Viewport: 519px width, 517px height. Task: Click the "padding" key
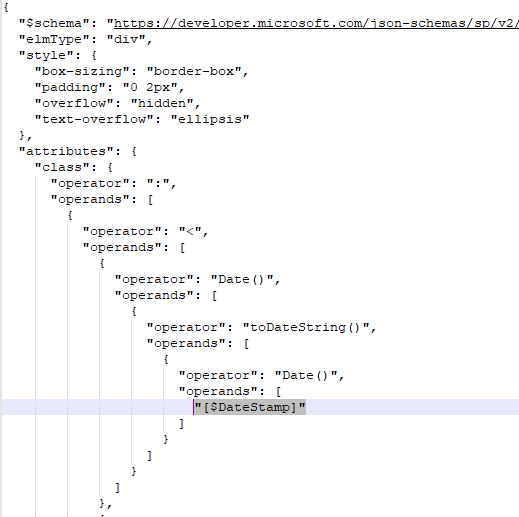click(x=70, y=87)
